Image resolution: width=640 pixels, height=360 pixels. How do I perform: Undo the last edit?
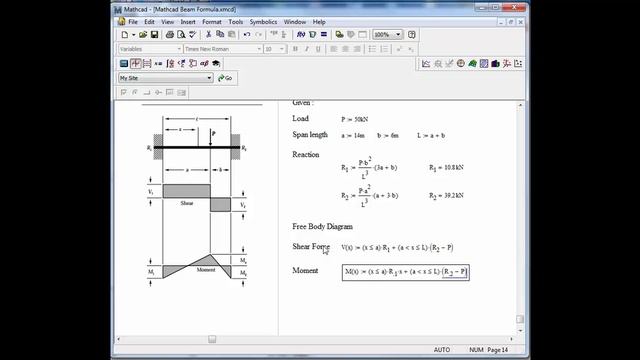pyautogui.click(x=247, y=35)
